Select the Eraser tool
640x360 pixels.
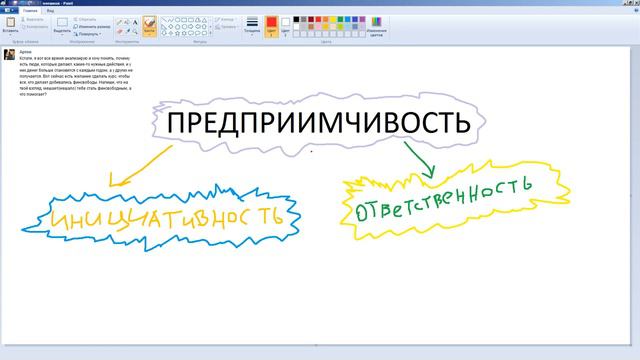(x=119, y=31)
